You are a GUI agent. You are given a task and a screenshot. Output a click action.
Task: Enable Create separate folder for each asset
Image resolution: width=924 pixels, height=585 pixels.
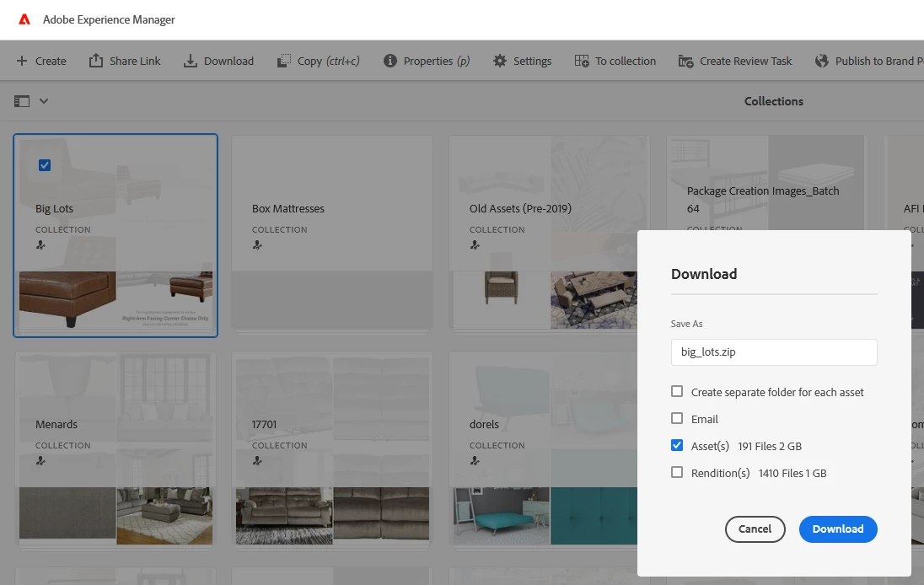(677, 391)
